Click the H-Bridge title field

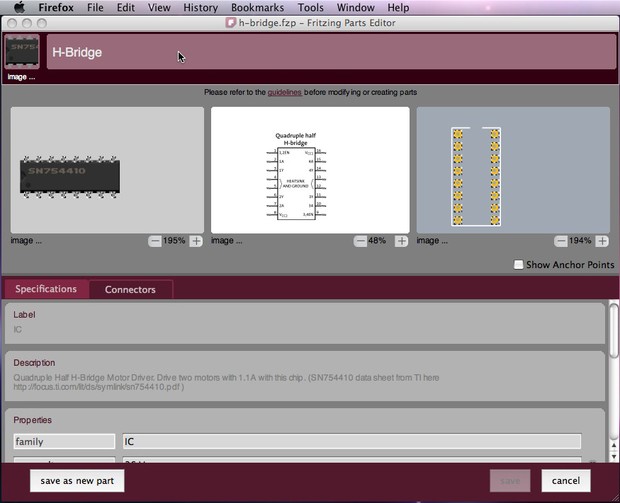tap(331, 52)
